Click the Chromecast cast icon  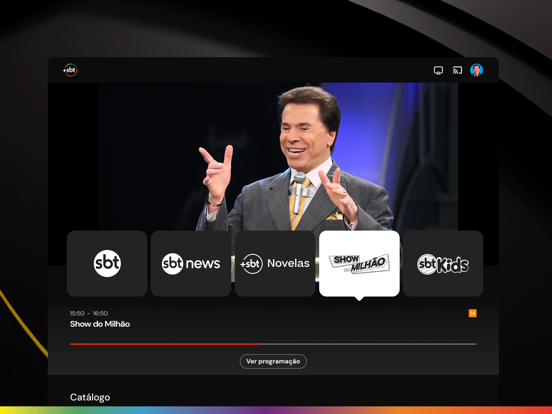click(457, 70)
